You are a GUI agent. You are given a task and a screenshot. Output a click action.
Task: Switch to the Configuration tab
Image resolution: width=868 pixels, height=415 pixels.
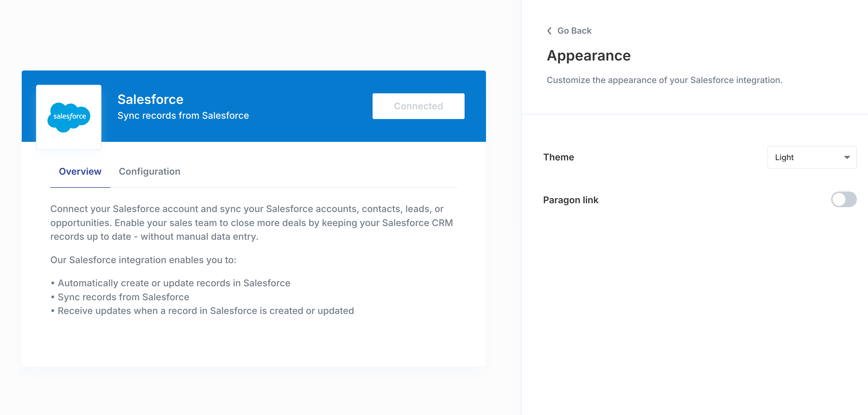coord(150,172)
